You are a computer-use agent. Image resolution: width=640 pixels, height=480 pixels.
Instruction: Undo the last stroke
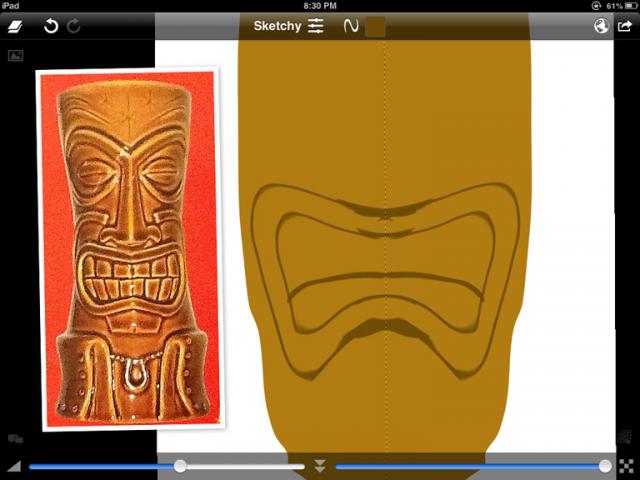point(51,26)
